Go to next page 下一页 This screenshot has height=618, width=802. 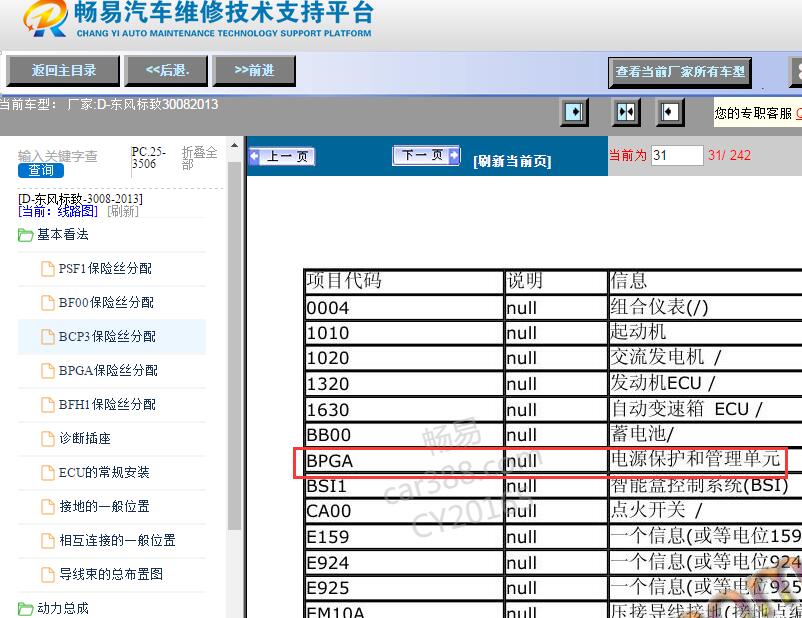pos(426,155)
